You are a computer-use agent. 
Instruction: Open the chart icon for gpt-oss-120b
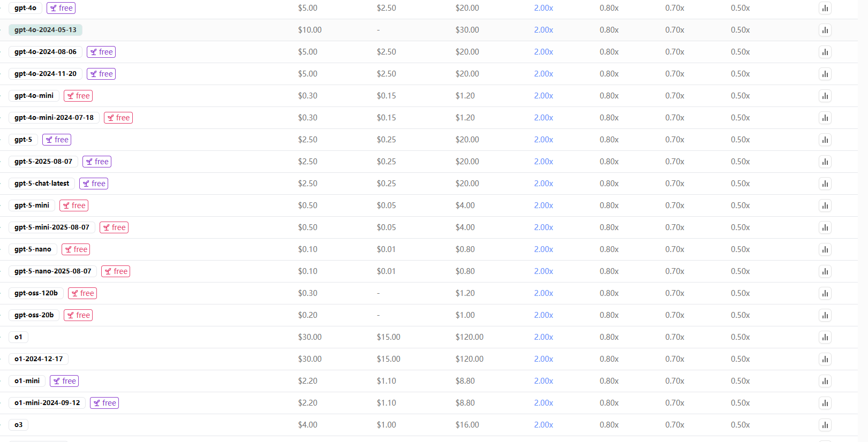[825, 293]
